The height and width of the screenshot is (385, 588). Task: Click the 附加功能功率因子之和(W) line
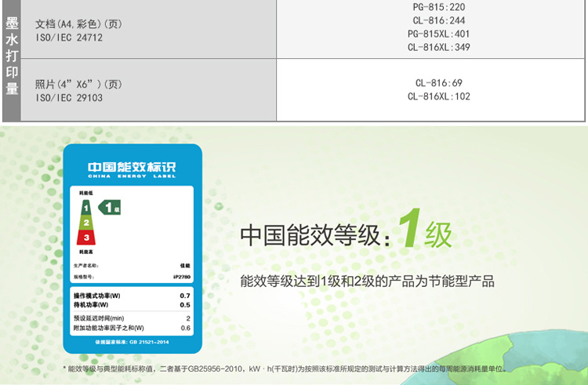coord(132,328)
